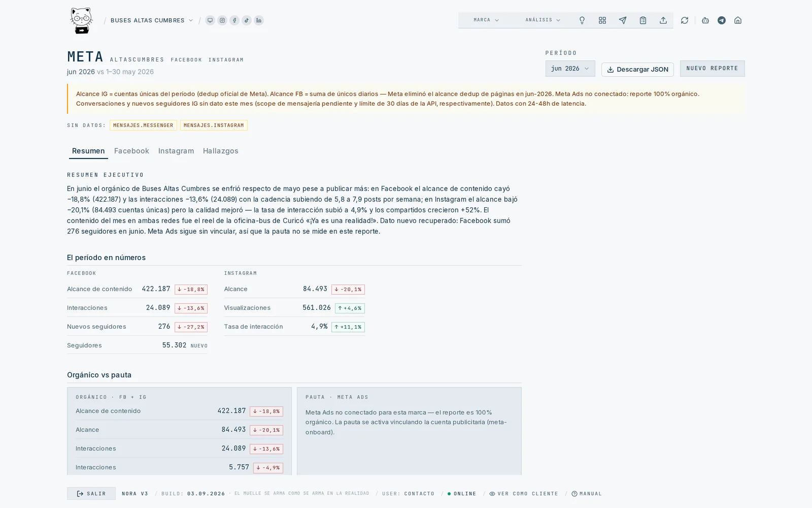Click the Visualizaciones value 561.026
The height and width of the screenshot is (508, 812).
(317, 308)
